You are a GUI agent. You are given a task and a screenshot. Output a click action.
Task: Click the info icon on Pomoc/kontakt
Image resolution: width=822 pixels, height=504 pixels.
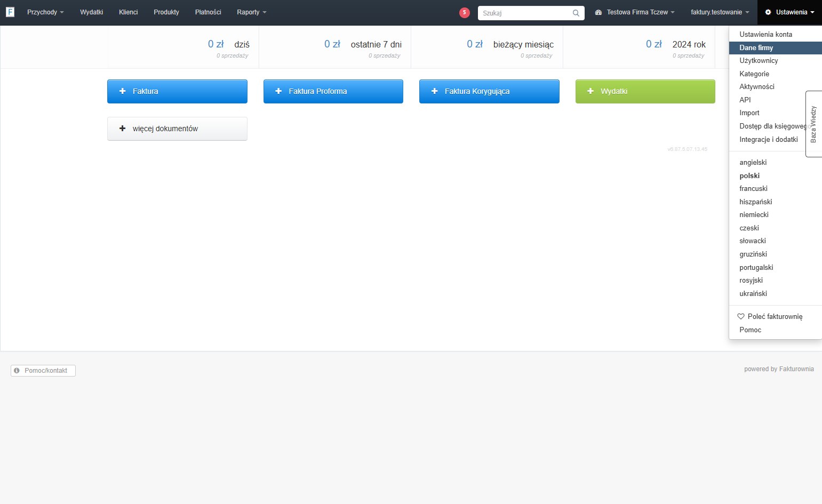click(17, 370)
